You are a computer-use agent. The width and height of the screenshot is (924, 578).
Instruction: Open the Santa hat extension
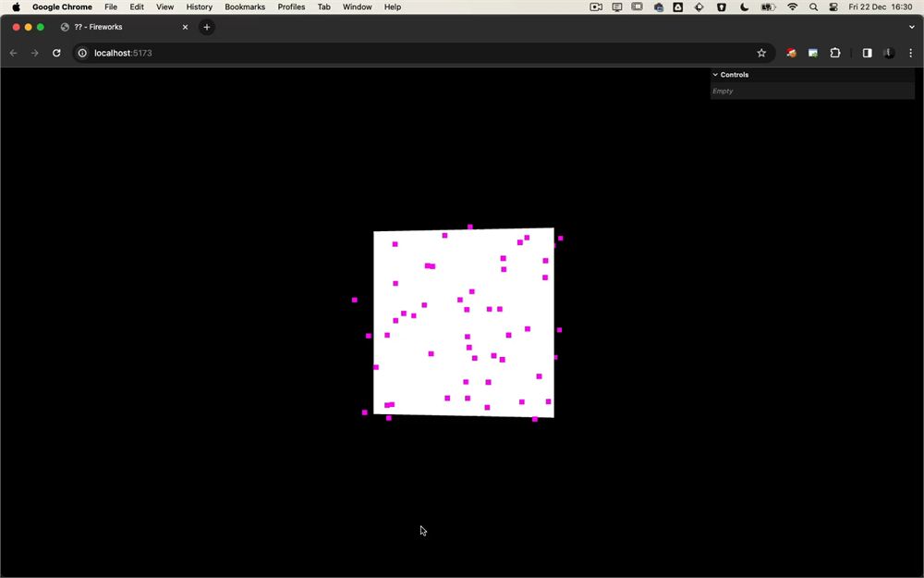[792, 53]
